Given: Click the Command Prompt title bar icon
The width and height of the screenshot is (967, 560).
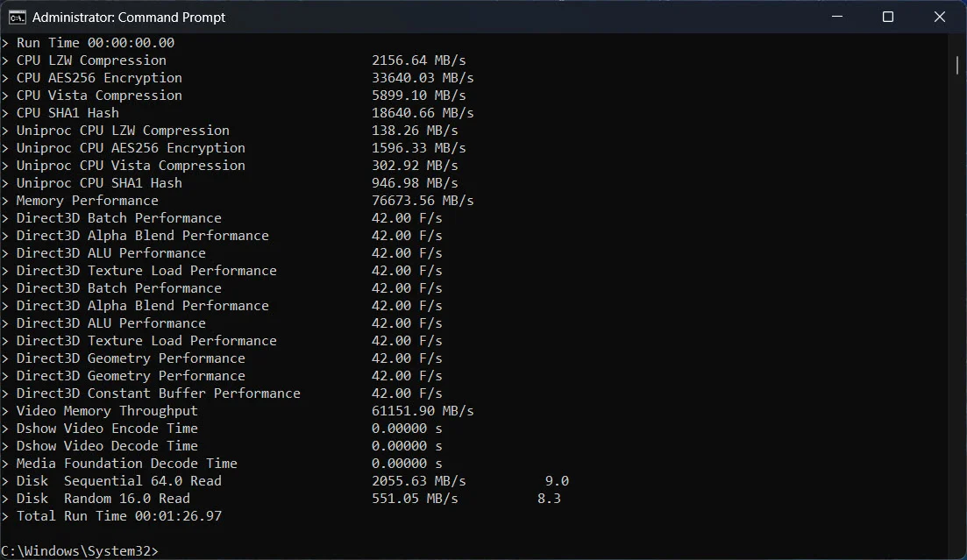Looking at the screenshot, I should (18, 18).
